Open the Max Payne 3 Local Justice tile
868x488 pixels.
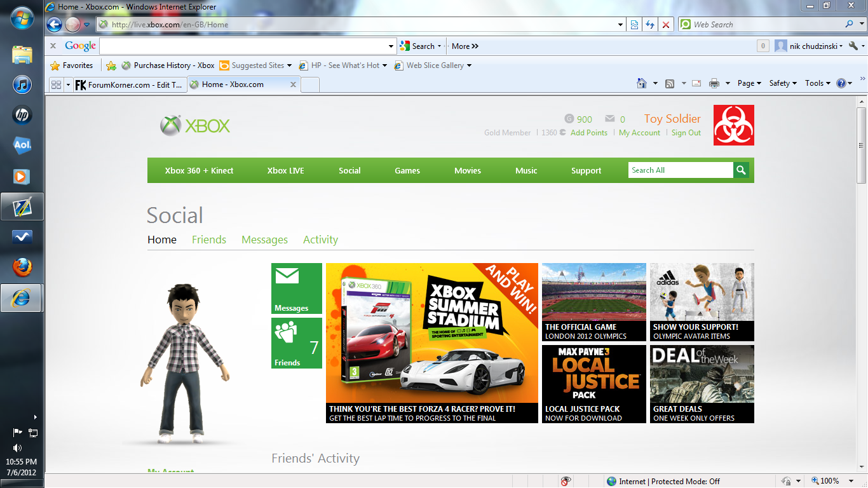click(594, 384)
